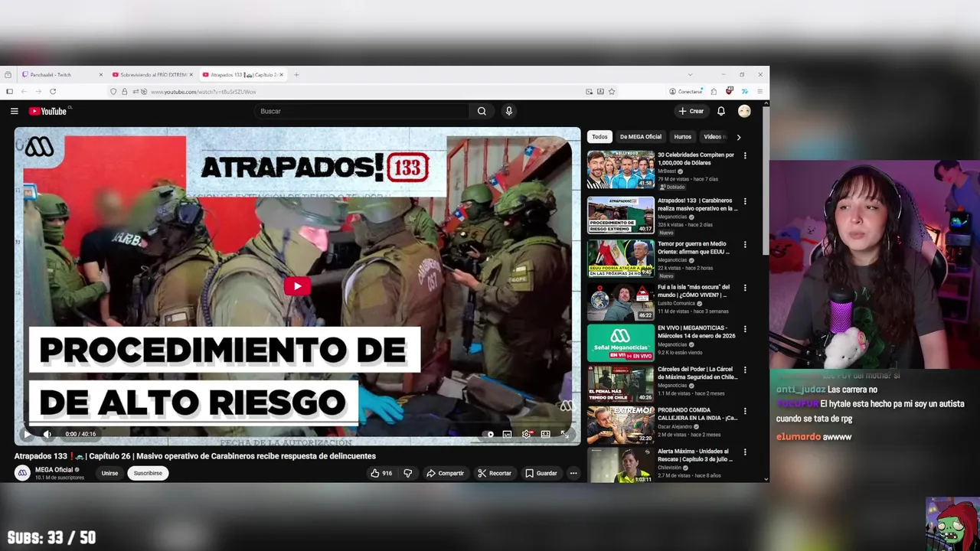Open options for EN VIVO Meganoticias stream
The width and height of the screenshot is (980, 551).
click(745, 328)
